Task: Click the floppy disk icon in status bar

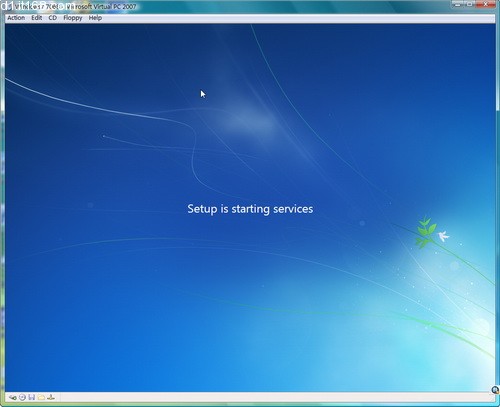Action: [32, 397]
